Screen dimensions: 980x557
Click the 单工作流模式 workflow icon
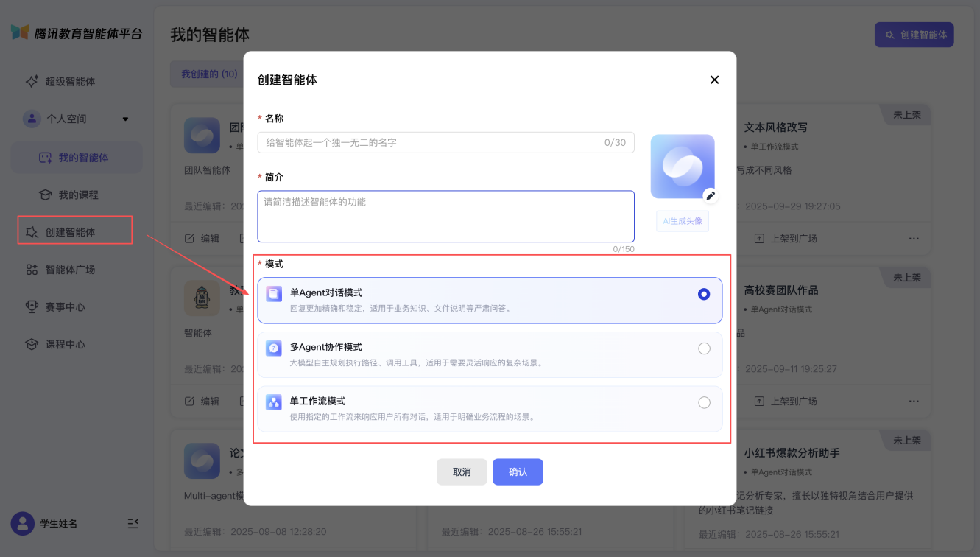(x=274, y=402)
